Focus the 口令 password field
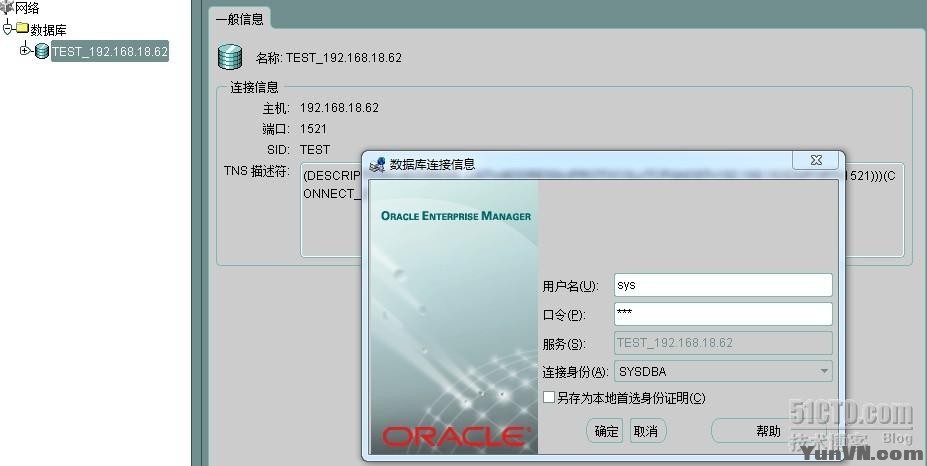This screenshot has height=466, width=927. click(x=723, y=313)
